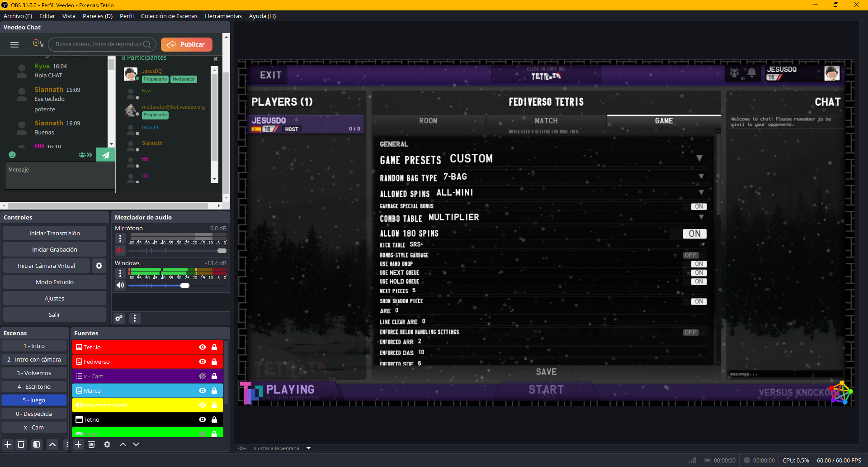Click SAVE in game settings
868x467 pixels.
[x=546, y=372]
